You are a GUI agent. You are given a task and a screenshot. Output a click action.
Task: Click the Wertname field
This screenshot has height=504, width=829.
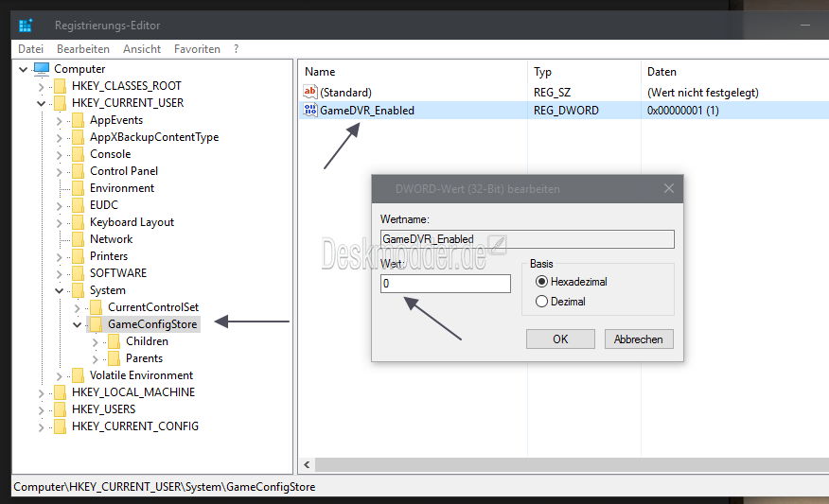[x=527, y=239]
